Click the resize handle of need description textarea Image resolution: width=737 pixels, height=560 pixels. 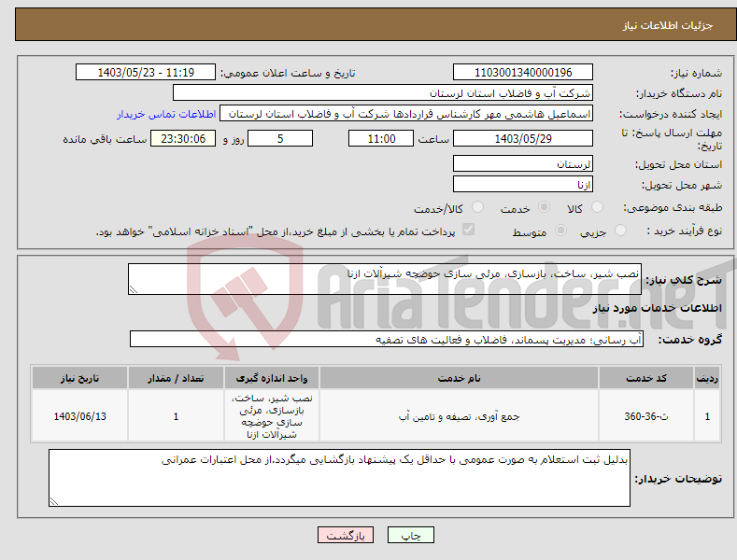(x=133, y=290)
